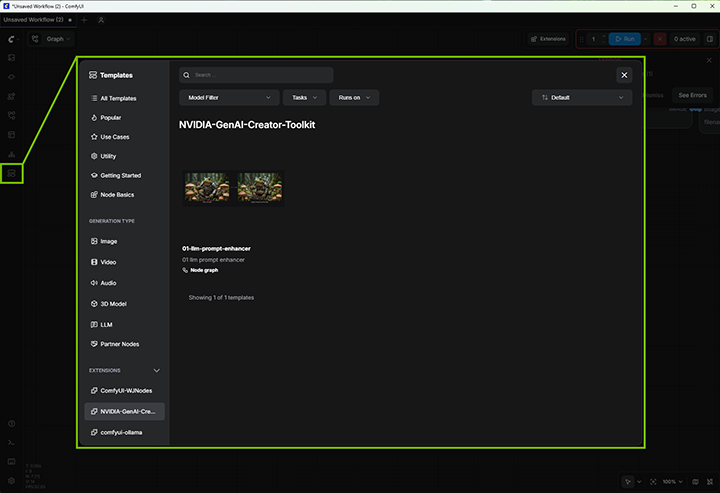
Task: Click the 01-llm-prompt-enhancer title
Action: pyautogui.click(x=216, y=249)
